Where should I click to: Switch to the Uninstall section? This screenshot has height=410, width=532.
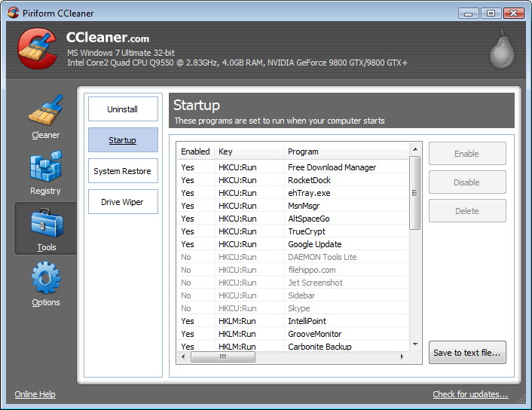tap(123, 109)
